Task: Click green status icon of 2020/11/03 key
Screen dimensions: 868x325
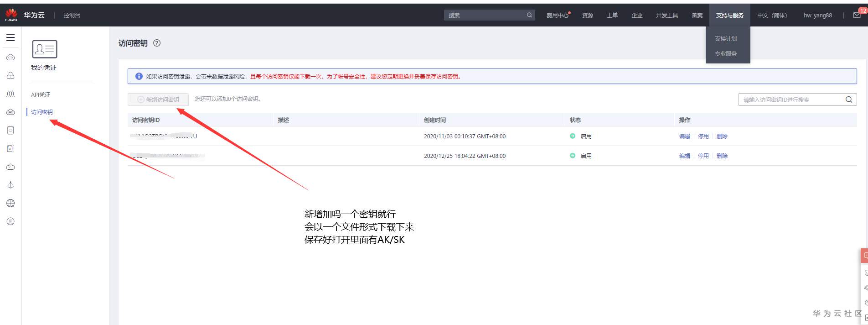Action: click(x=573, y=136)
